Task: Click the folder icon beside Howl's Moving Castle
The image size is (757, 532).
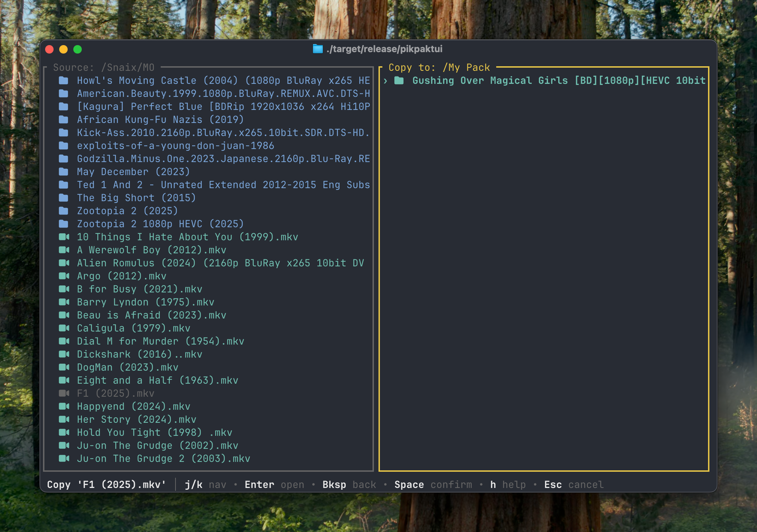Action: [x=63, y=81]
